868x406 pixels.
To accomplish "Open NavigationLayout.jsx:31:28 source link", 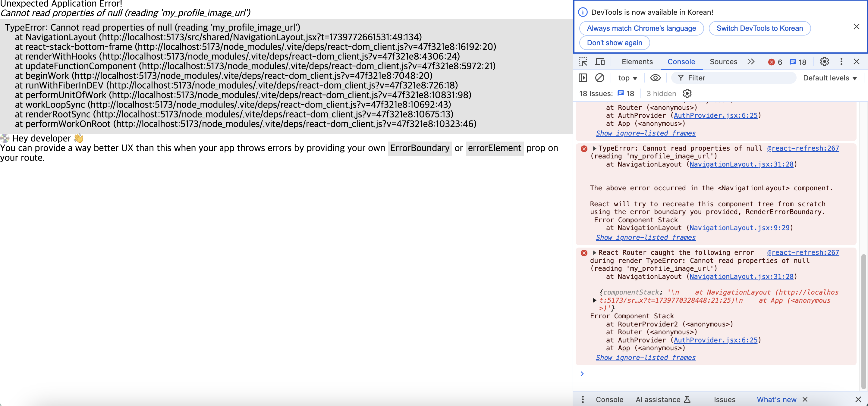I will tap(742, 165).
